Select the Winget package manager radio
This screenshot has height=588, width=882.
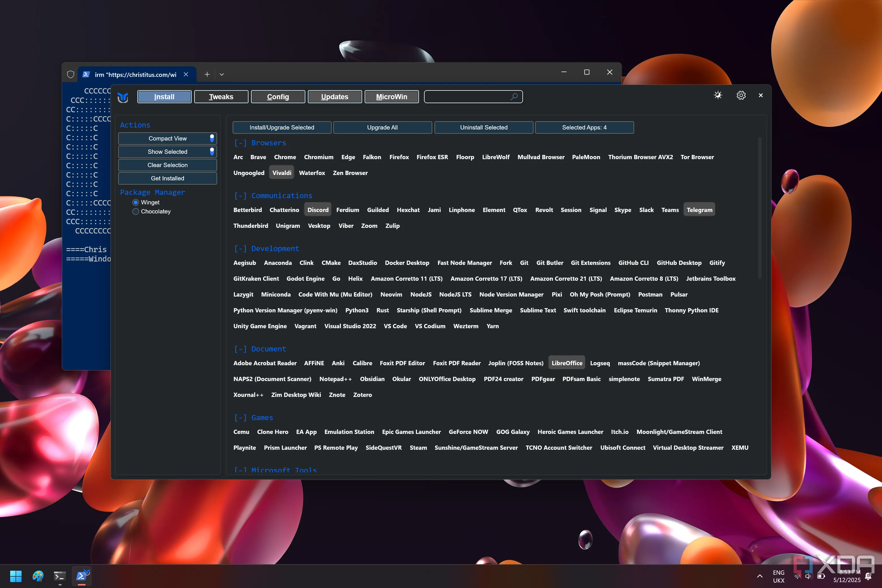136,202
